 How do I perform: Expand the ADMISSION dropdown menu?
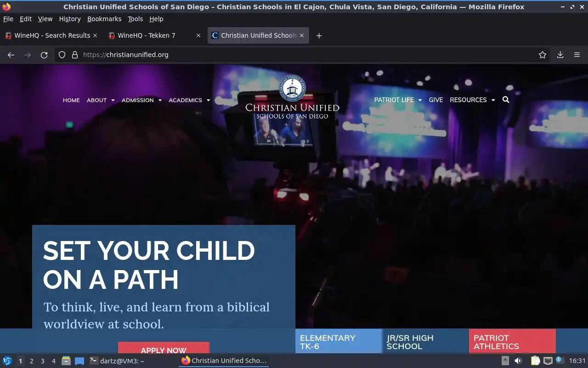click(x=141, y=100)
